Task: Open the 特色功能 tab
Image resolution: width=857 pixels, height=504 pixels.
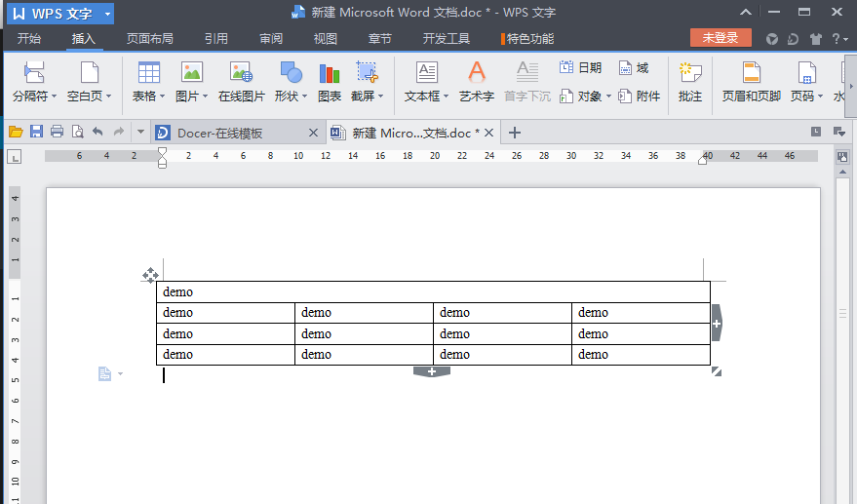Action: coord(527,39)
